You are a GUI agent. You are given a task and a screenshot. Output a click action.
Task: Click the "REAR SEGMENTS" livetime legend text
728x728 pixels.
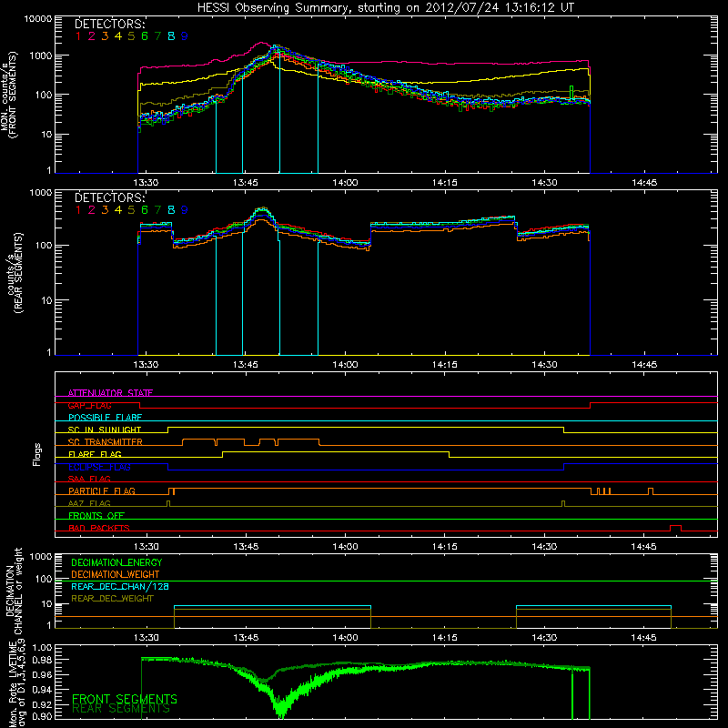(121, 709)
